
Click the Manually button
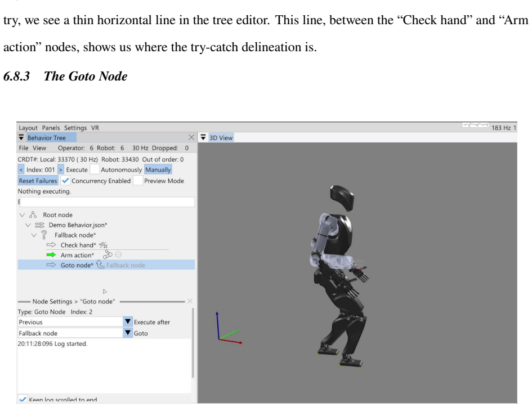click(x=158, y=169)
